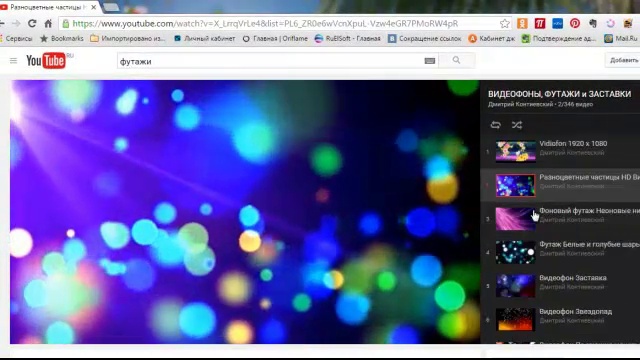
Task: Select the Разноцветные частицы browser tab
Action: [48, 7]
